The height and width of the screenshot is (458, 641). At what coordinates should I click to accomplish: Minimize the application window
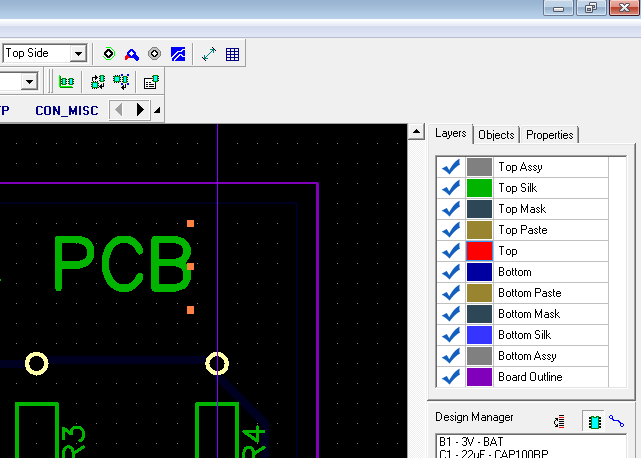(x=559, y=8)
